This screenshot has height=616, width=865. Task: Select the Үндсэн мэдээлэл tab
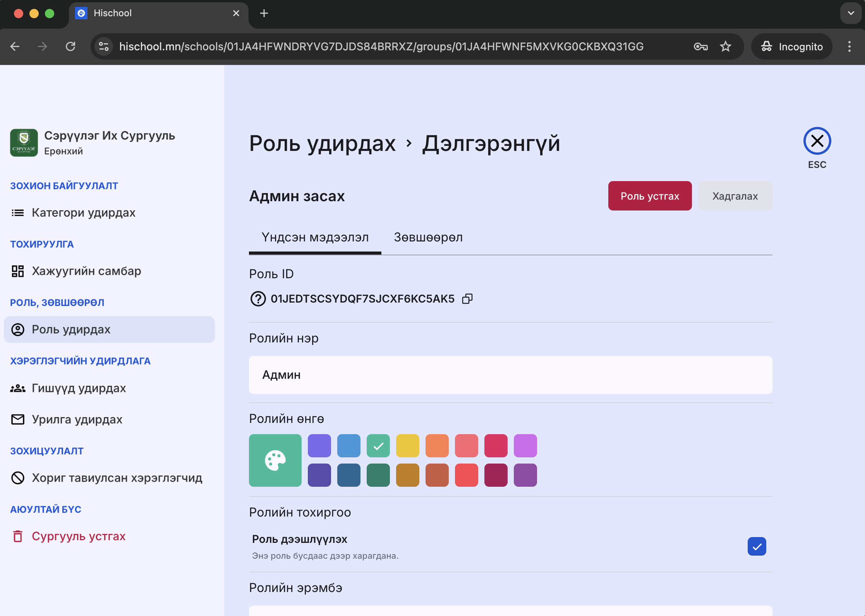pos(315,237)
